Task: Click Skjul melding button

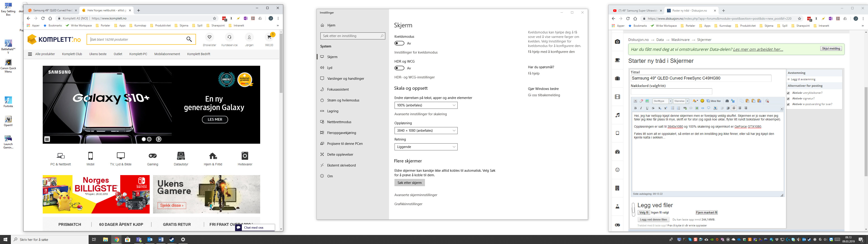Action: (831, 49)
